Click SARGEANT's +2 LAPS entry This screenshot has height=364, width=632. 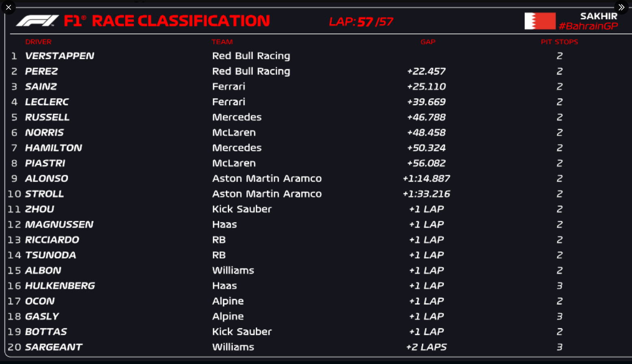pyautogui.click(x=426, y=347)
